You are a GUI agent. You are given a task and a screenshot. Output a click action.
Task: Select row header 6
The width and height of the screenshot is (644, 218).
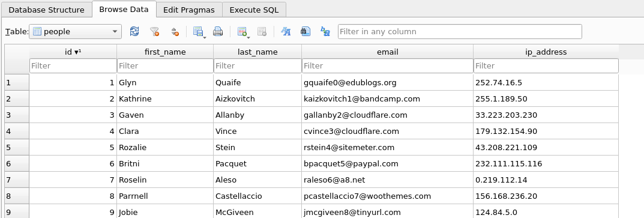point(17,164)
